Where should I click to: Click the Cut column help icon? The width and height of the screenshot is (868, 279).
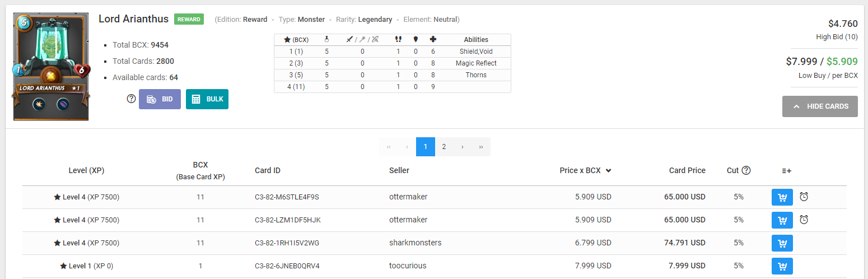pyautogui.click(x=746, y=170)
